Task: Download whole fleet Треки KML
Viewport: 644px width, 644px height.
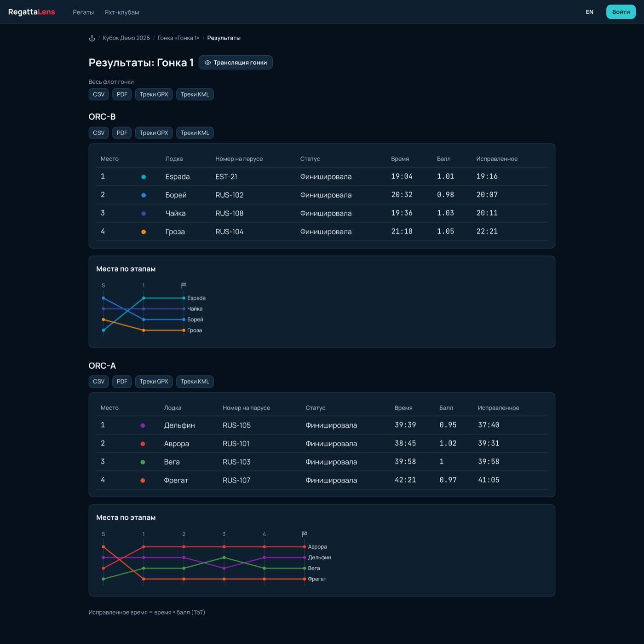Action: click(x=195, y=94)
